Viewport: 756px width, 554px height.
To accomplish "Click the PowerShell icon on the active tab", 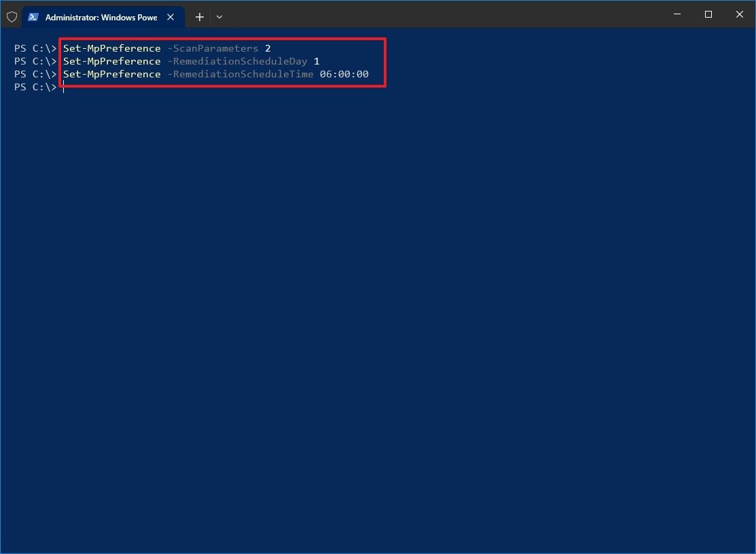I will pyautogui.click(x=33, y=16).
